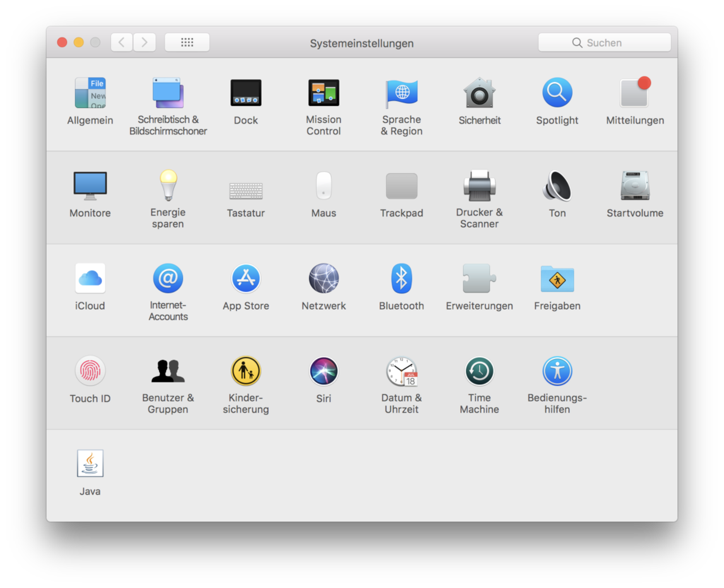Click the forward navigation arrow

[145, 42]
